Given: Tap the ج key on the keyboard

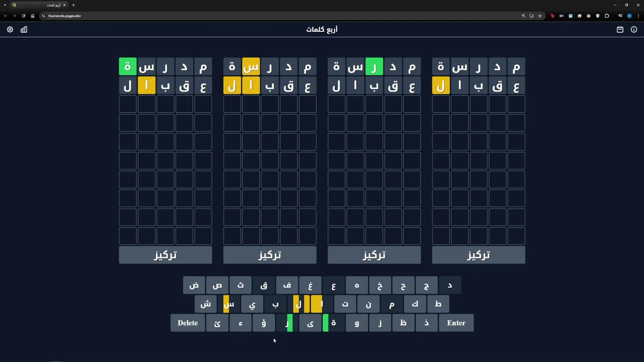Looking at the screenshot, I should 427,285.
